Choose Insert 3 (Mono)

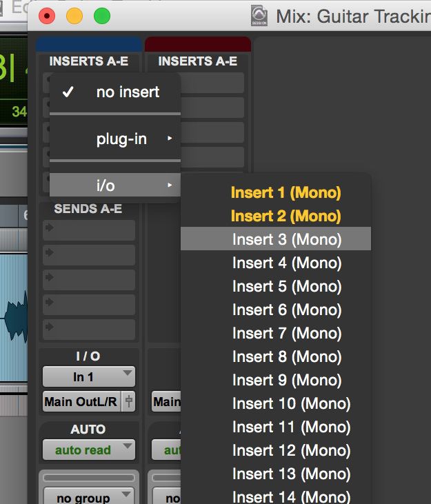pyautogui.click(x=276, y=239)
